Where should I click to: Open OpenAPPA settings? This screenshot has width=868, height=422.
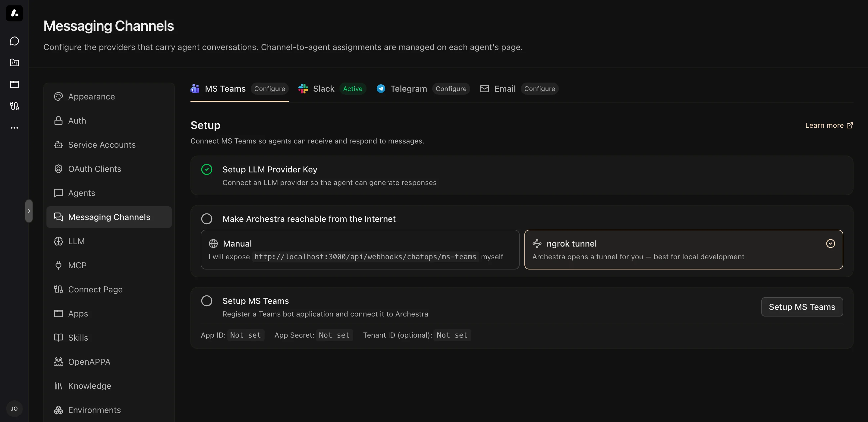pyautogui.click(x=109, y=362)
